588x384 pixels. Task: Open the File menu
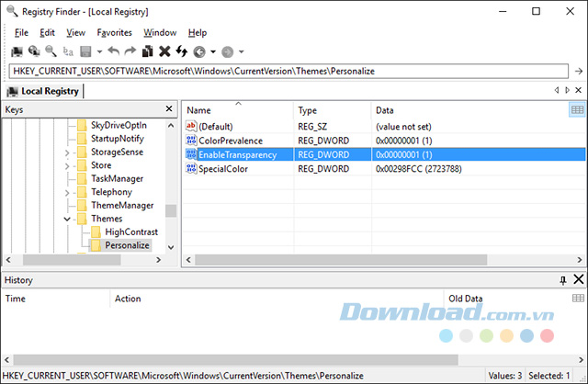coord(21,33)
